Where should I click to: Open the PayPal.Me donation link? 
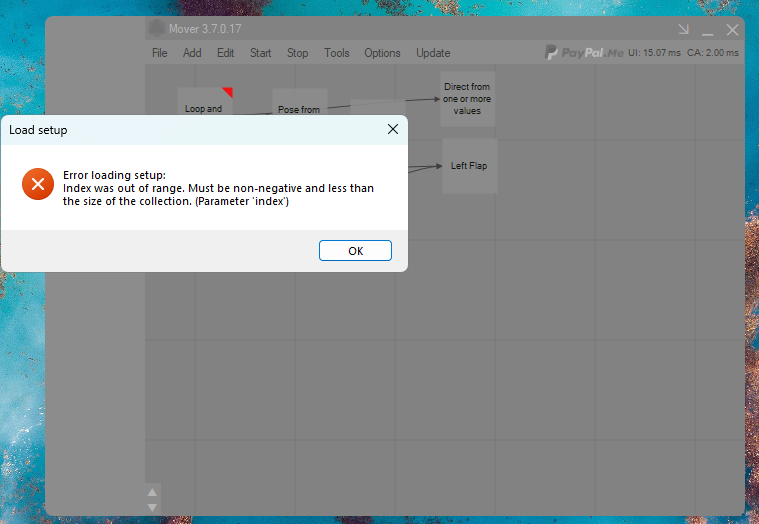584,52
